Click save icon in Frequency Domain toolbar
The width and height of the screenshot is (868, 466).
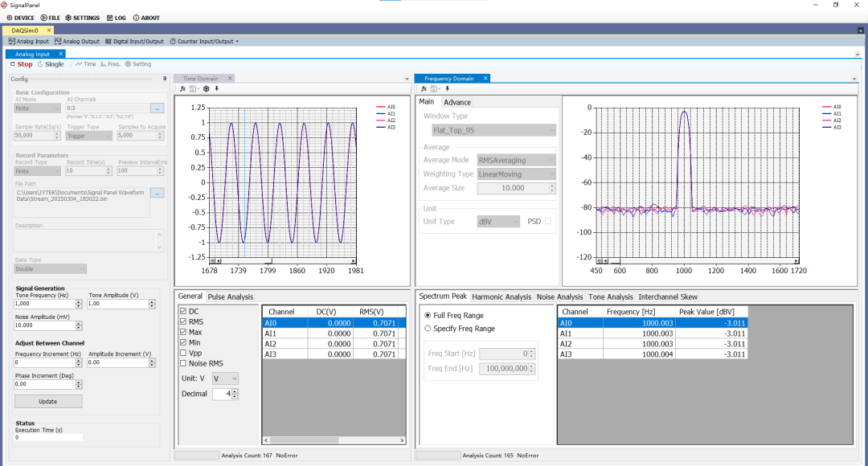click(435, 88)
